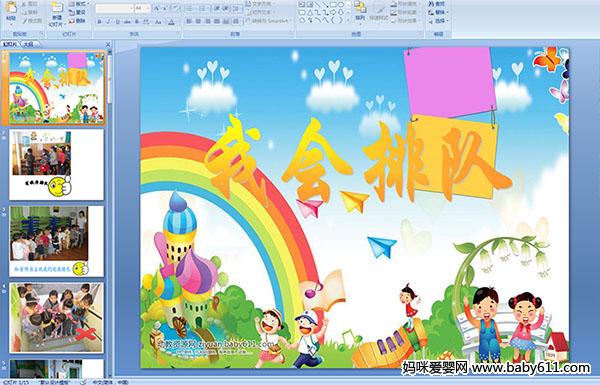The height and width of the screenshot is (385, 600).
Task: Click the font color icon
Action: (x=171, y=22)
